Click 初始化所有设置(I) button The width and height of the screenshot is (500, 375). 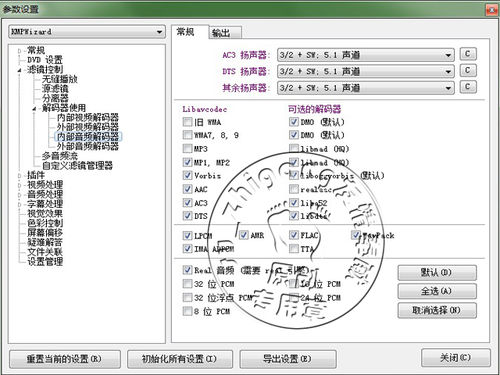tap(180, 359)
